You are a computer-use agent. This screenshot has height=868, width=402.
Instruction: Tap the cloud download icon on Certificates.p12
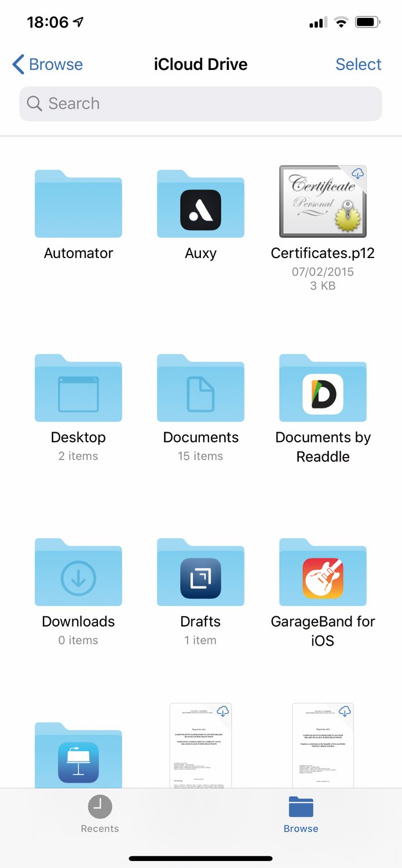[x=358, y=173]
